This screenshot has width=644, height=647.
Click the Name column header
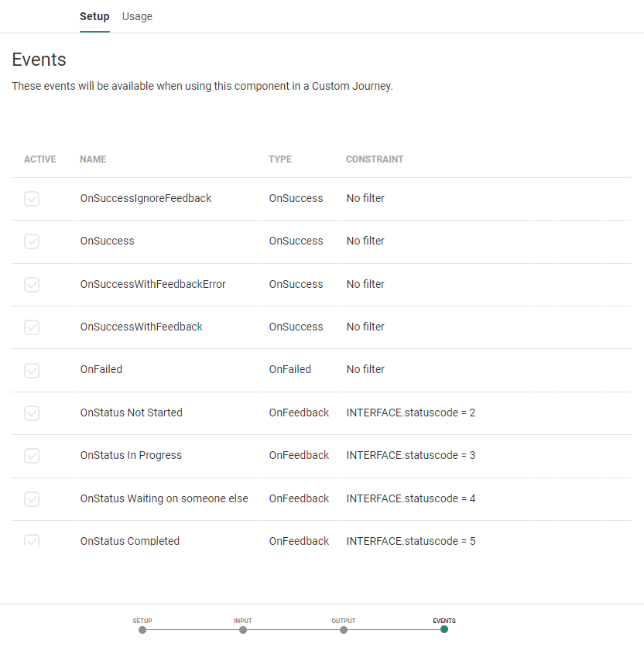(93, 159)
